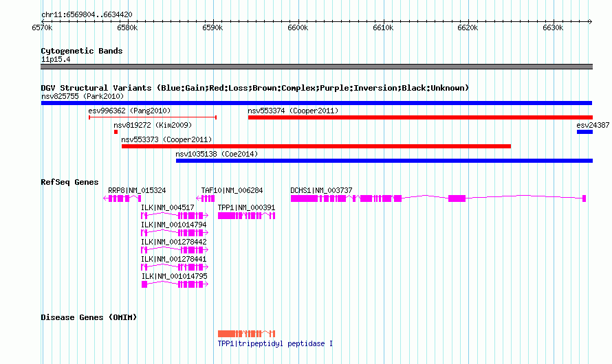Select the blue nsv1035138 gain bar

click(x=384, y=161)
